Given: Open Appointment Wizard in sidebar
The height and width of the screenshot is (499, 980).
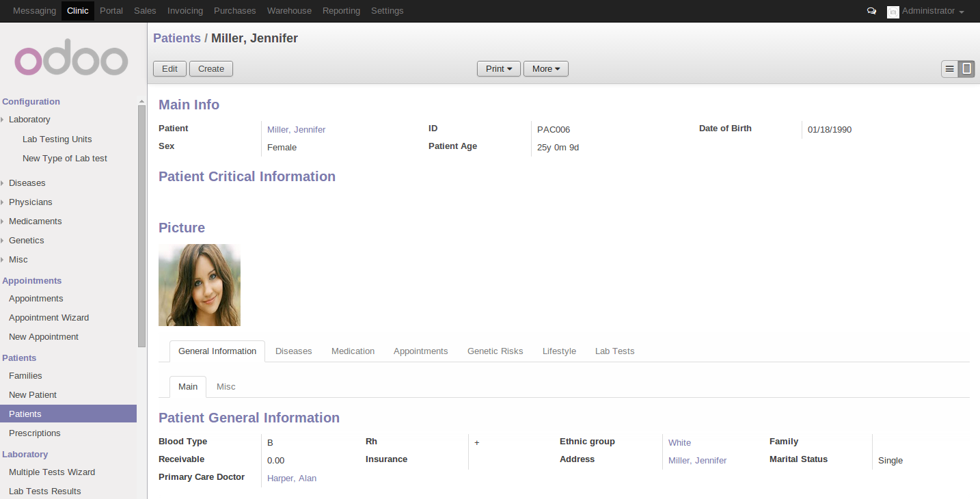Looking at the screenshot, I should [49, 318].
